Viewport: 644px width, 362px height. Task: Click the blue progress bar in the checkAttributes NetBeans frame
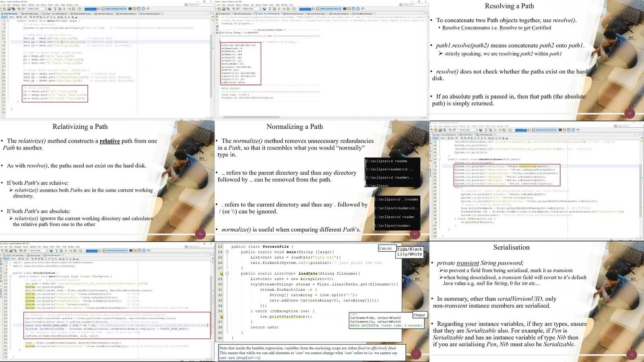(x=521, y=130)
